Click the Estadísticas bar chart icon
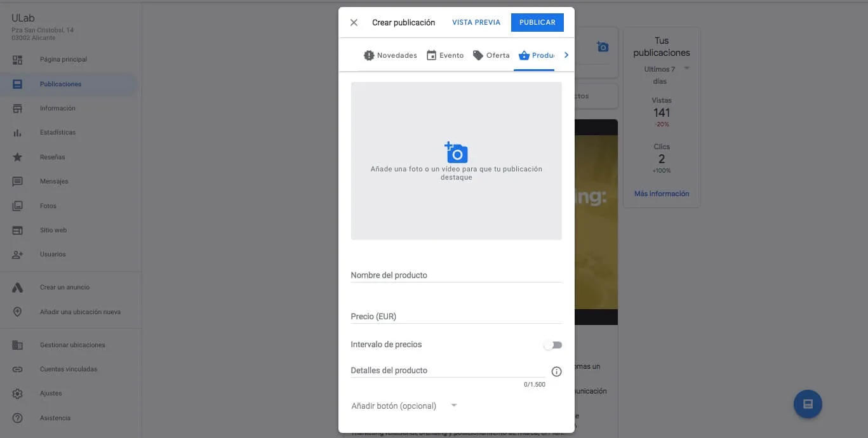 (x=17, y=133)
